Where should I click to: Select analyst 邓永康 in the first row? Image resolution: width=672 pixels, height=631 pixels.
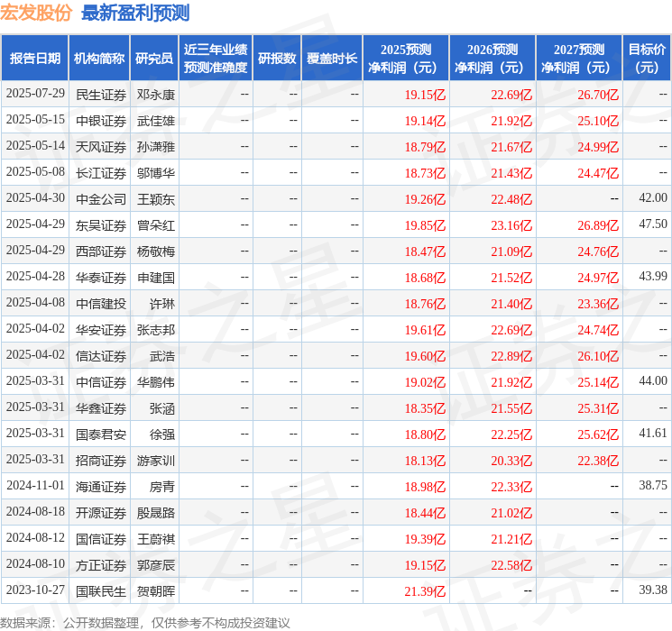pos(156,95)
